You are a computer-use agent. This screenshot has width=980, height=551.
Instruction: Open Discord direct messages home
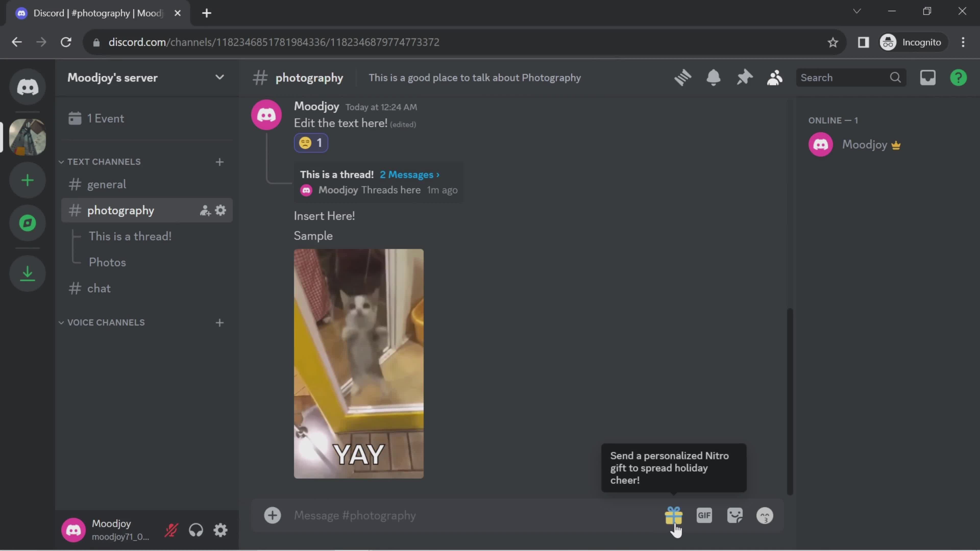pos(27,87)
